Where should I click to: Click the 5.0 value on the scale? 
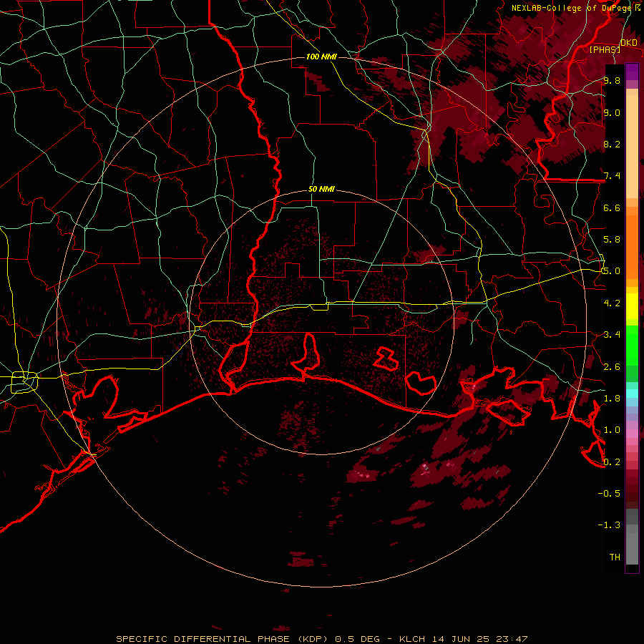(x=612, y=271)
